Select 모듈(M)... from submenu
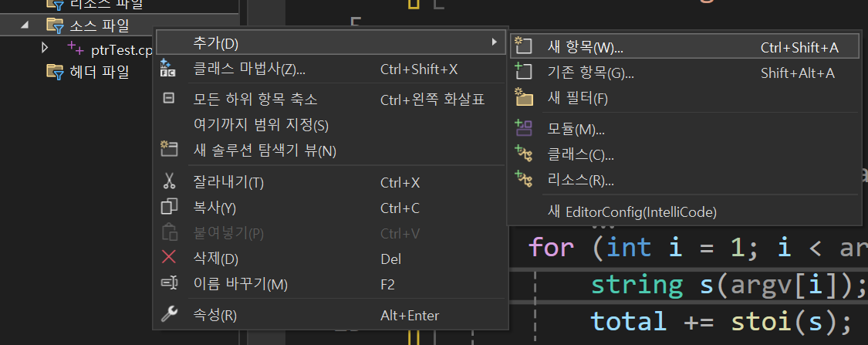The height and width of the screenshot is (345, 868). [x=685, y=130]
